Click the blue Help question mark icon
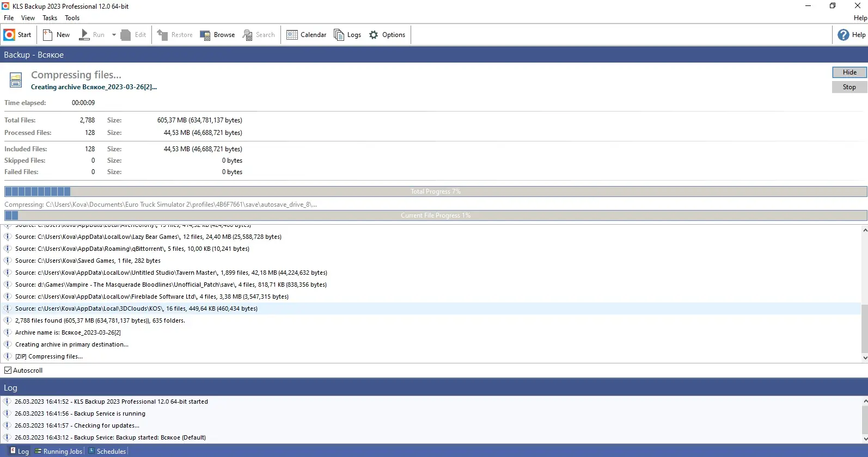Viewport: 868px width, 457px height. click(843, 35)
